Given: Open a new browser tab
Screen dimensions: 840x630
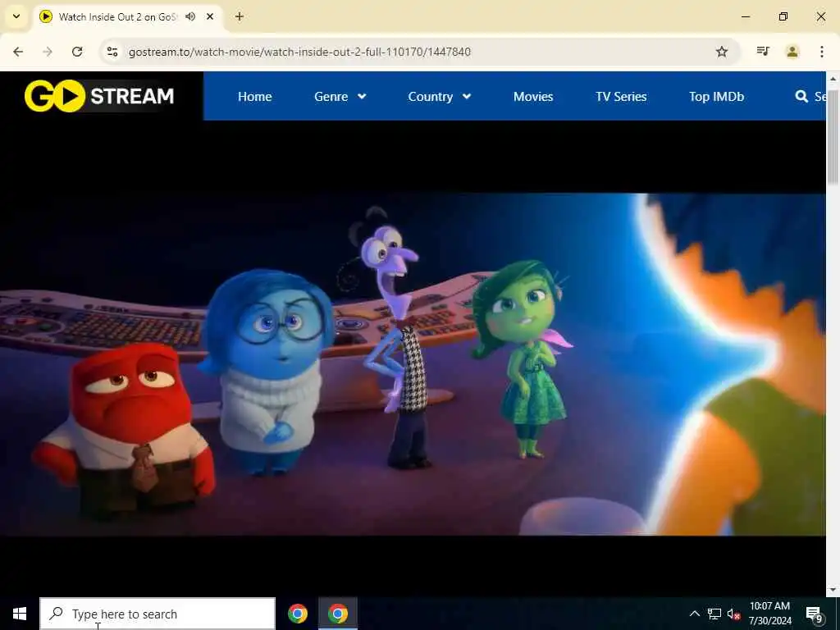Looking at the screenshot, I should (x=240, y=16).
